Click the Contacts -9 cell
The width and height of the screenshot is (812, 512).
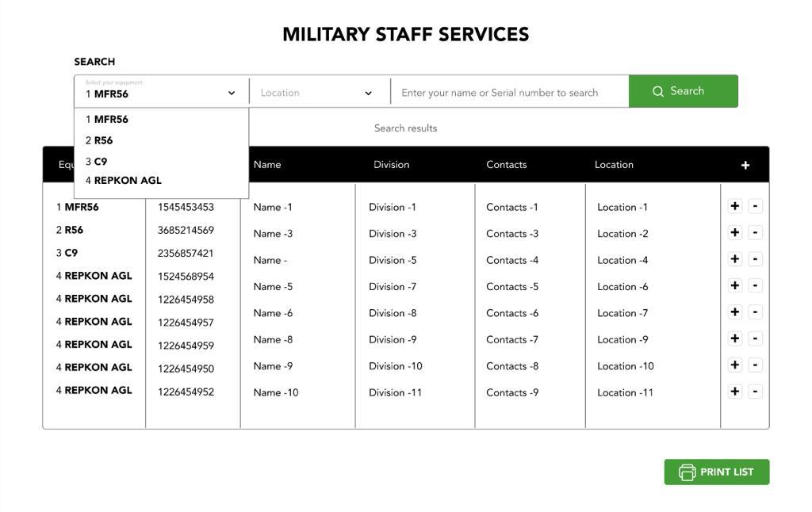tap(512, 392)
